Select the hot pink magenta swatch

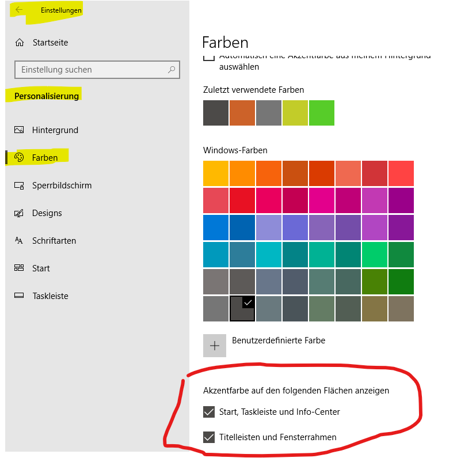coord(322,200)
